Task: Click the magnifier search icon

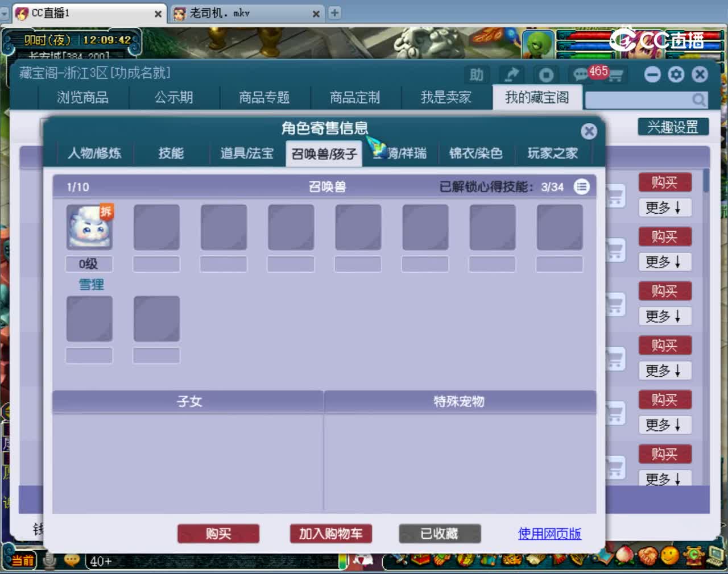Action: (x=698, y=100)
